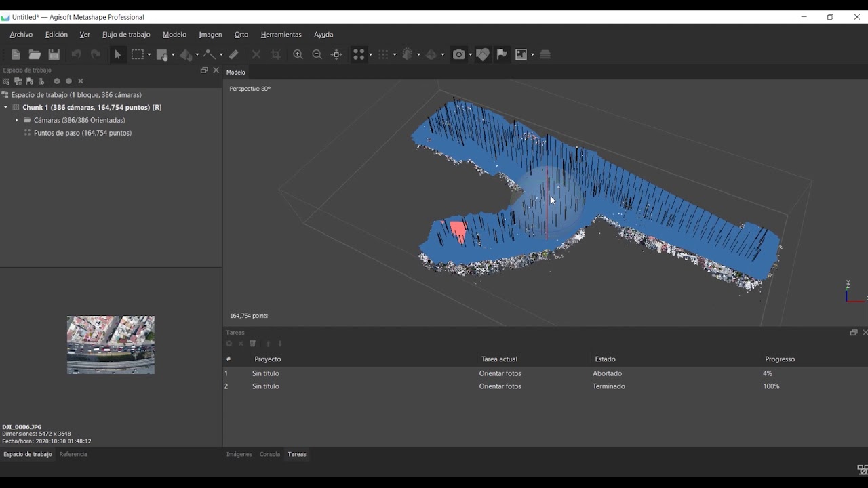Select the Abortado task row

click(545, 373)
